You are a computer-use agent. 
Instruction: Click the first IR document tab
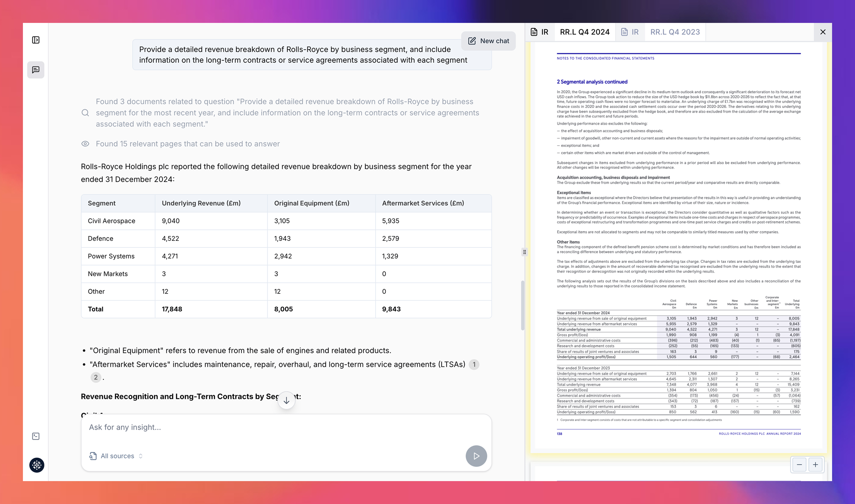click(x=540, y=32)
